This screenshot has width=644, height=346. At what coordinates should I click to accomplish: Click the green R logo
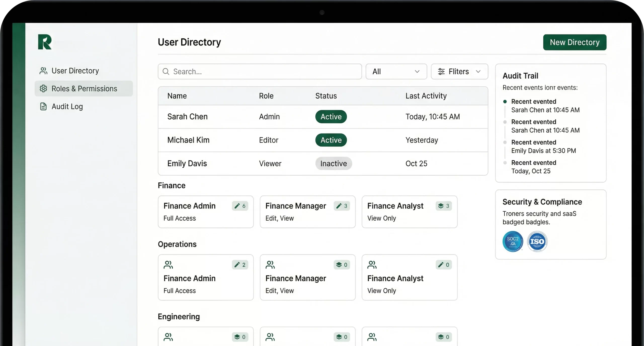(45, 42)
